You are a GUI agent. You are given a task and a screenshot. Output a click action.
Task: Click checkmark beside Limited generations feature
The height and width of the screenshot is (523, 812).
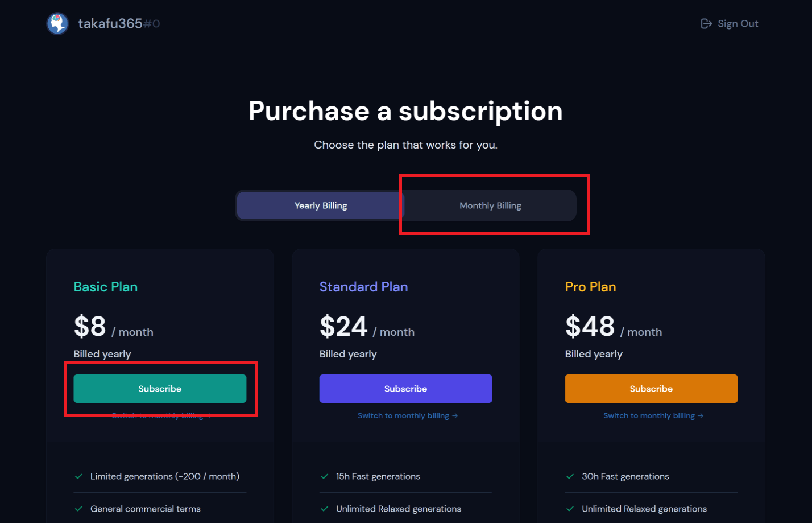[x=78, y=476]
